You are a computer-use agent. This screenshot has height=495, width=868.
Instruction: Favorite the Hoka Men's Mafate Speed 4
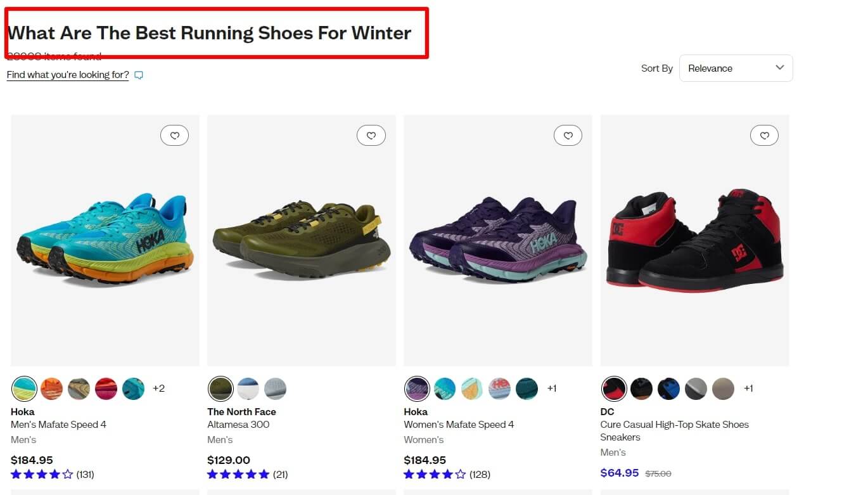(174, 136)
